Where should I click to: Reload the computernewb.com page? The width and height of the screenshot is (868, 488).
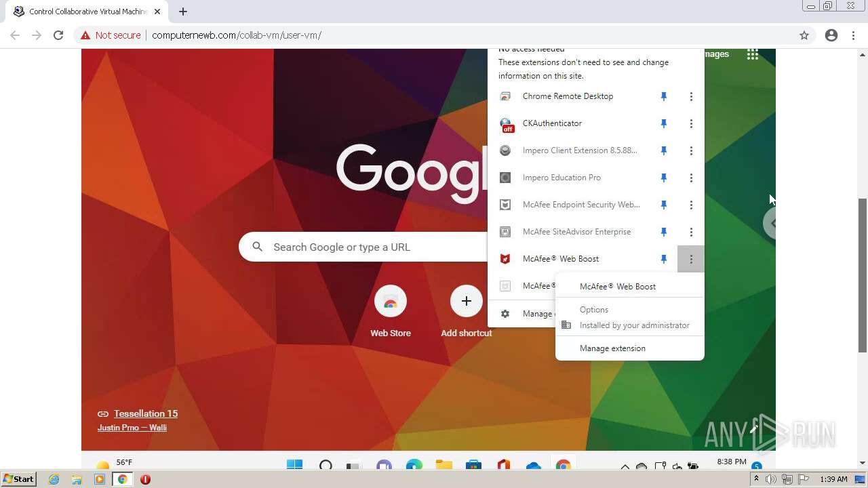pyautogui.click(x=58, y=35)
